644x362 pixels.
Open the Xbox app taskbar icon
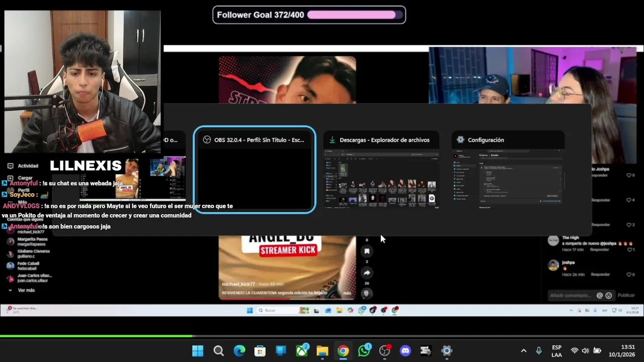[302, 351]
